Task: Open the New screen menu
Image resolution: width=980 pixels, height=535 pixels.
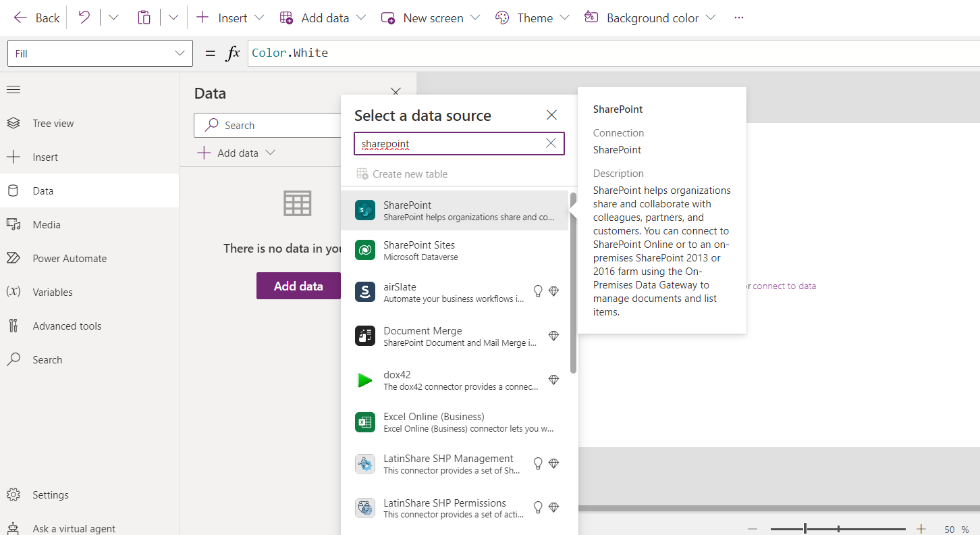Action: point(431,18)
